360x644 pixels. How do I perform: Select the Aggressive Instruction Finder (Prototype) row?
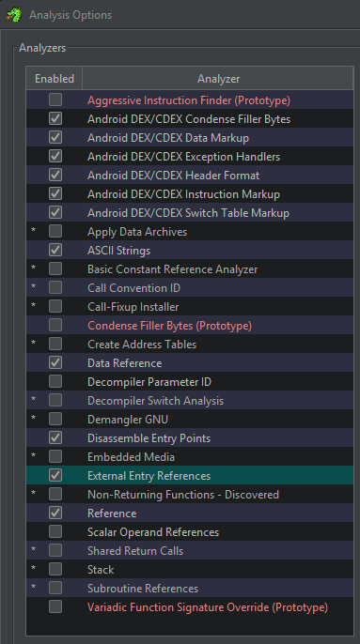tap(190, 100)
